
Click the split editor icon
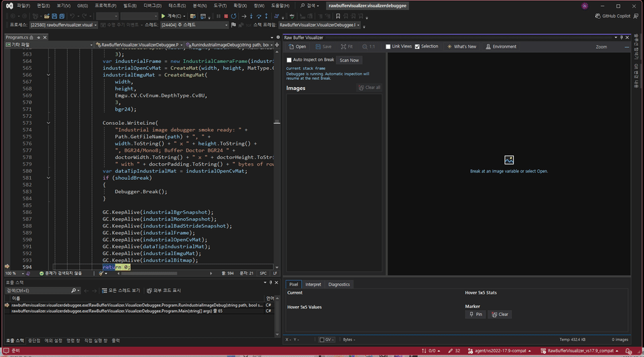coord(277,44)
